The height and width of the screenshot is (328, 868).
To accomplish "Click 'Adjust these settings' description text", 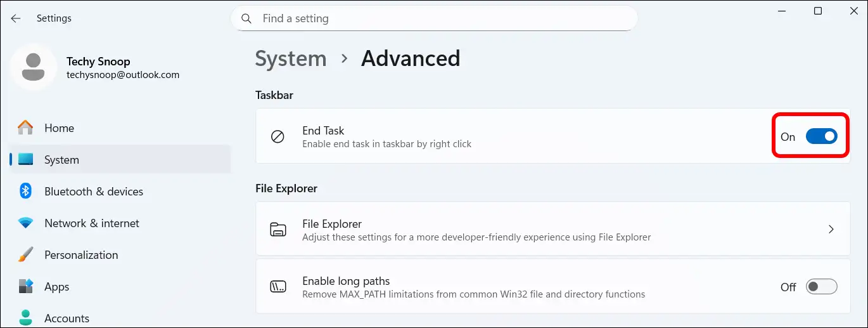I will (x=476, y=237).
